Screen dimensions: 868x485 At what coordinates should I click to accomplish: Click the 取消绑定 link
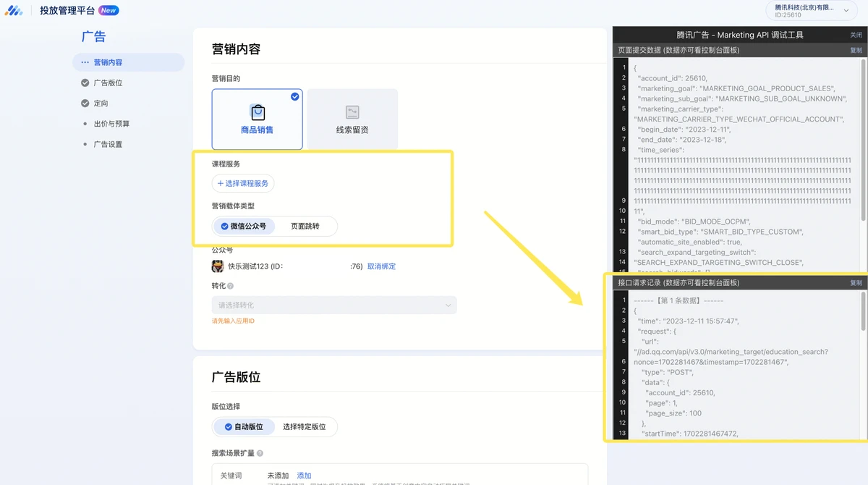(381, 266)
